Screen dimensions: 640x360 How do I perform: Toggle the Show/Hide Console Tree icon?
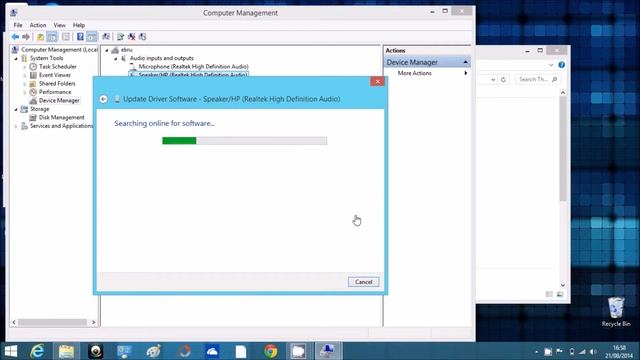pos(52,37)
